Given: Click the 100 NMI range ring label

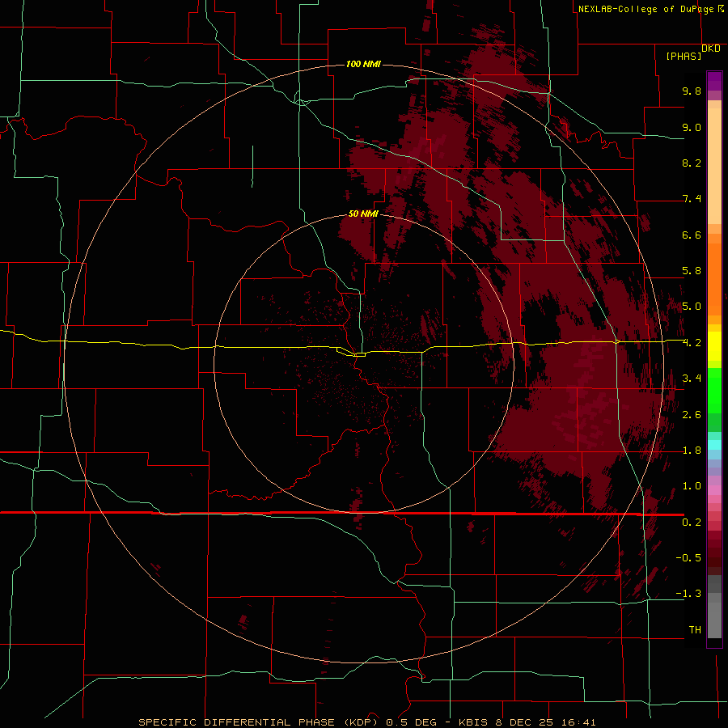Looking at the screenshot, I should 363,64.
